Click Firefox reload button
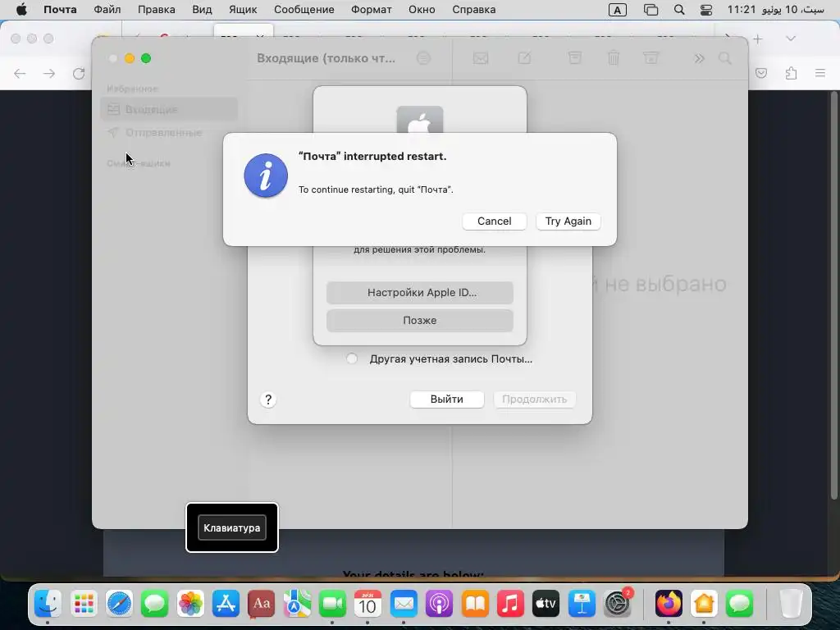Viewport: 840px width, 630px height. click(79, 73)
